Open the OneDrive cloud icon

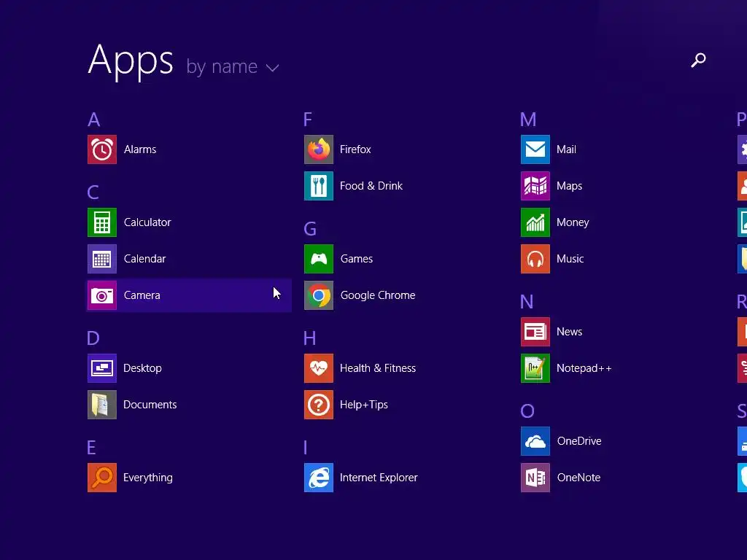(535, 441)
